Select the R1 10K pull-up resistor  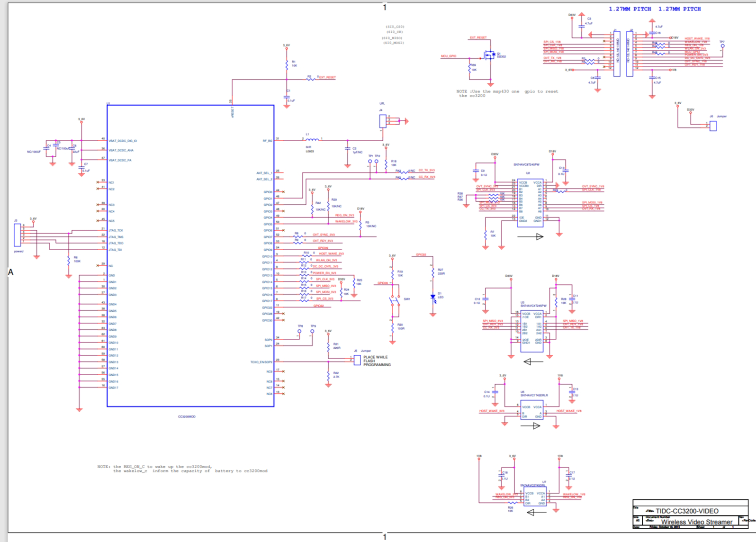(287, 64)
